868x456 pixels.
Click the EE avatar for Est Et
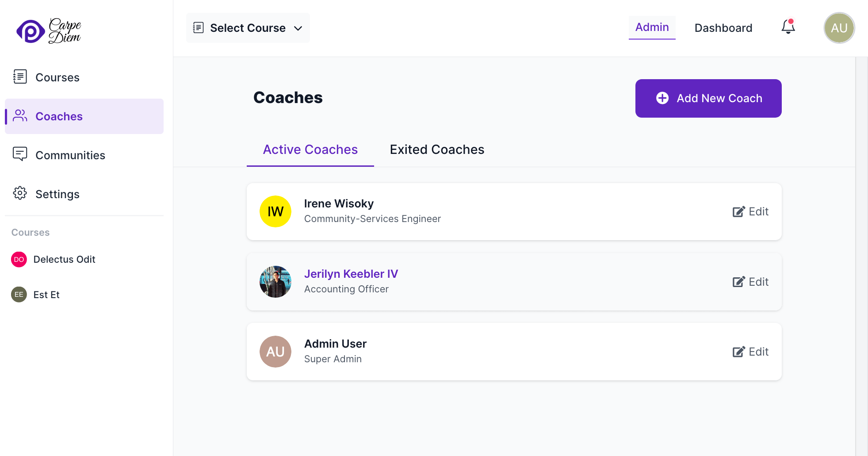point(19,295)
